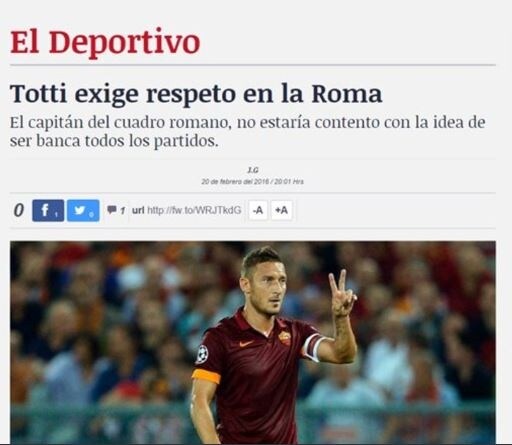Share the article on Facebook
Screen dimensions: 512x445
tap(48, 211)
